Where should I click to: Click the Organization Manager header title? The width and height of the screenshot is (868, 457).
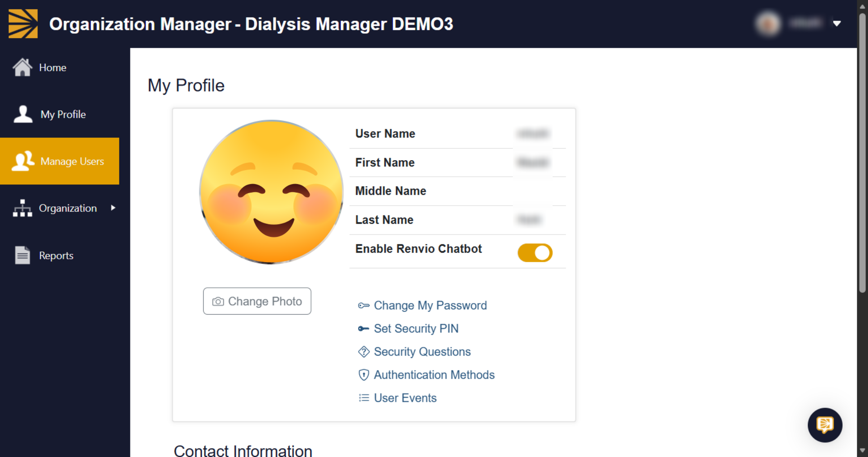(251, 24)
